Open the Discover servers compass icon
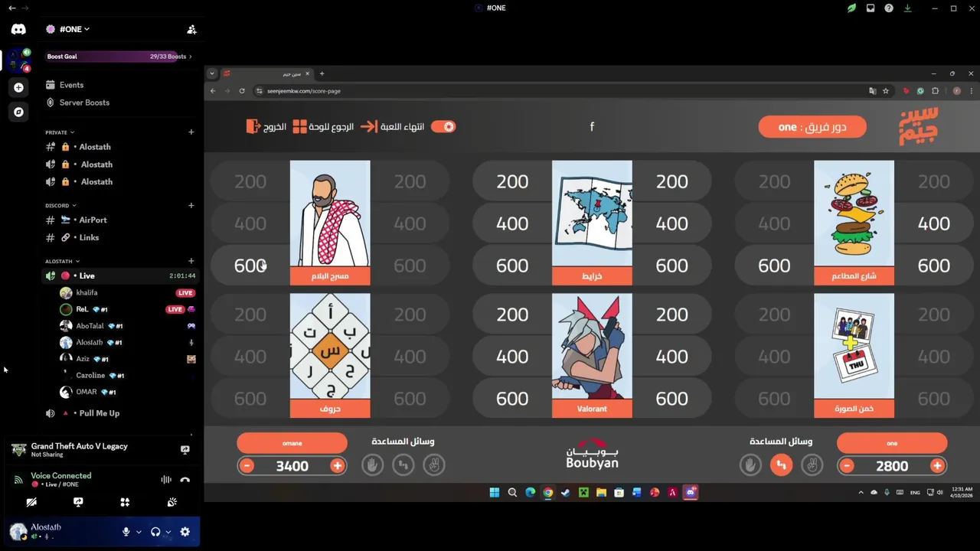Viewport: 980px width, 551px height. tap(18, 112)
